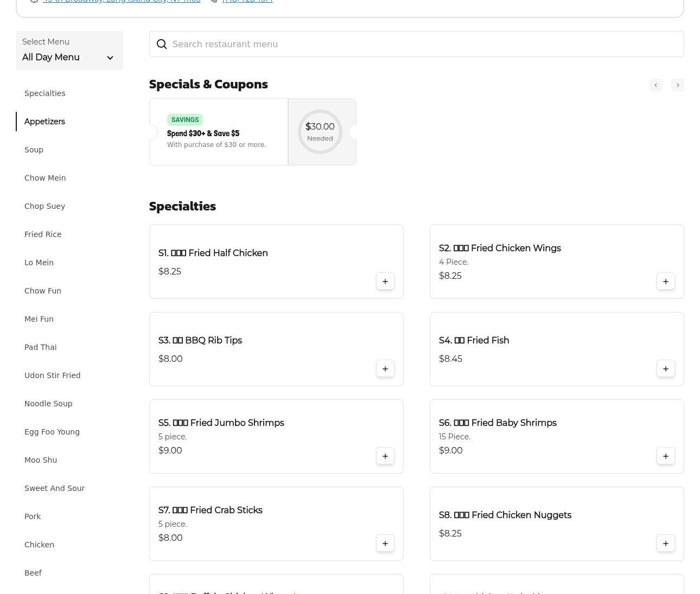Focus the Search restaurant menu field
The image size is (700, 594).
[416, 44]
